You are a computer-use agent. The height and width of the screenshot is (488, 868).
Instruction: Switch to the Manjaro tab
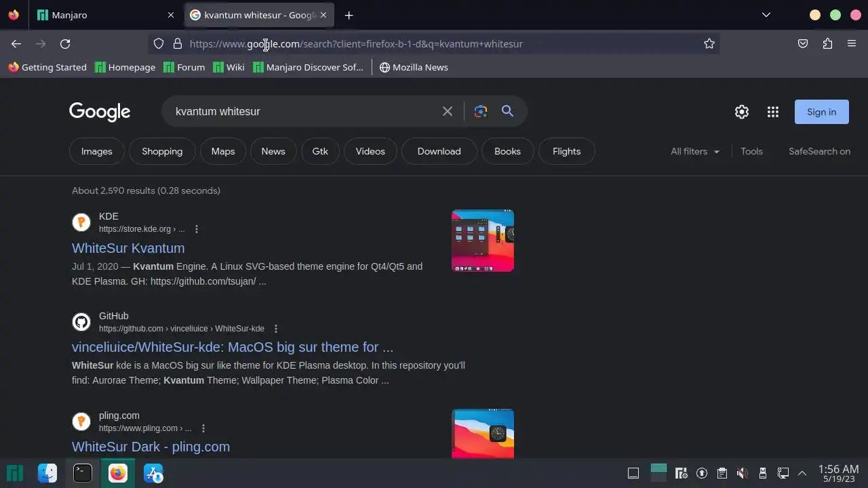[x=105, y=15]
